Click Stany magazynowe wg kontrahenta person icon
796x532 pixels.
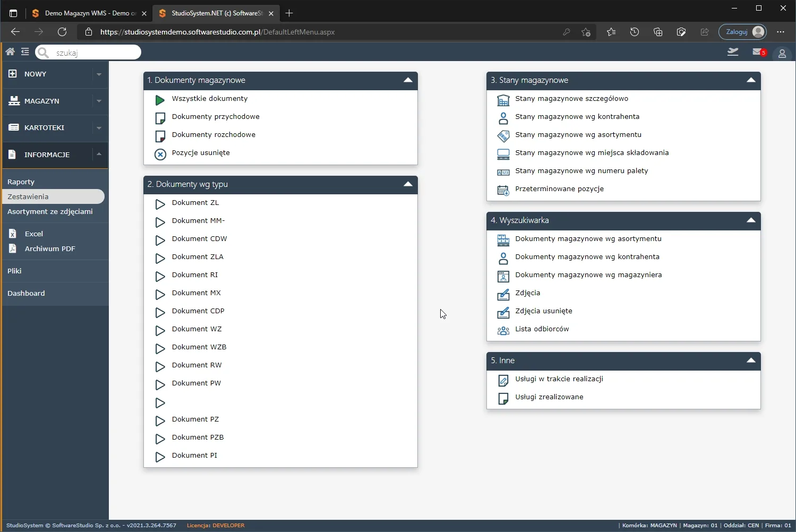503,118
